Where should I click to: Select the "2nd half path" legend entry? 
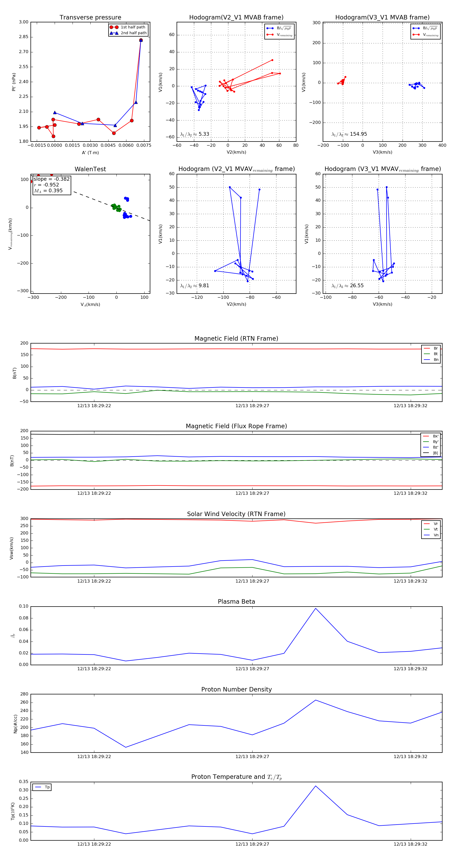pos(128,33)
